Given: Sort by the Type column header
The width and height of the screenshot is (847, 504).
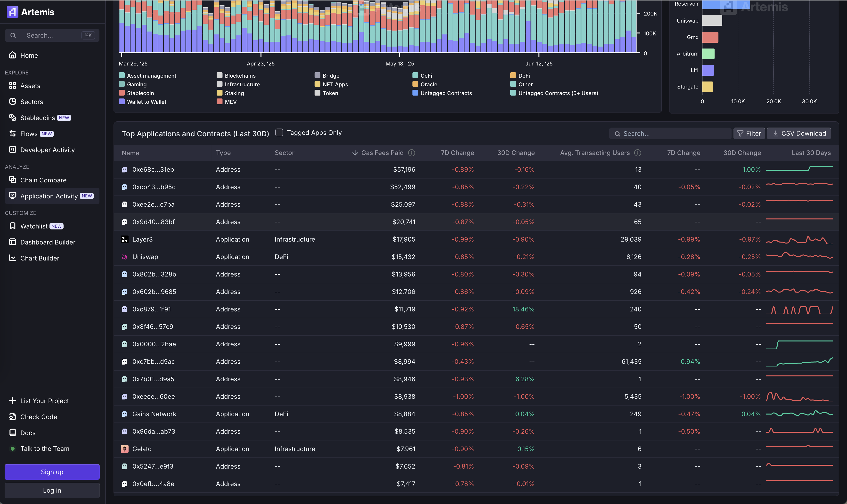Looking at the screenshot, I should [x=223, y=153].
